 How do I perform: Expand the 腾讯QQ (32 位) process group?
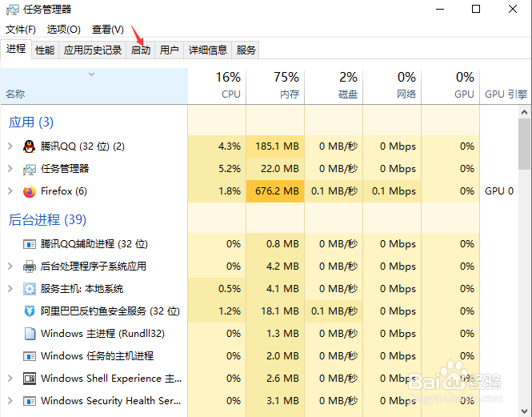point(10,146)
